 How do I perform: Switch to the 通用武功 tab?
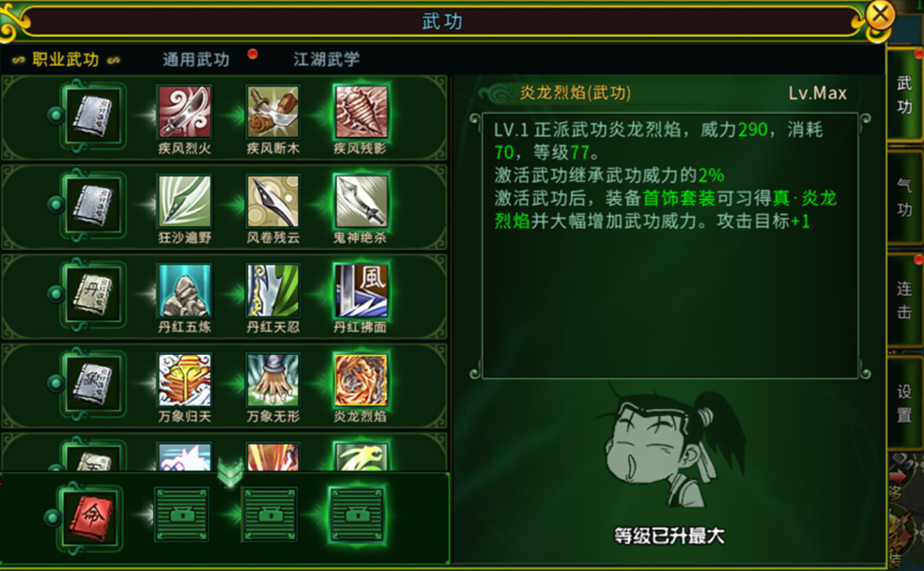pos(196,59)
